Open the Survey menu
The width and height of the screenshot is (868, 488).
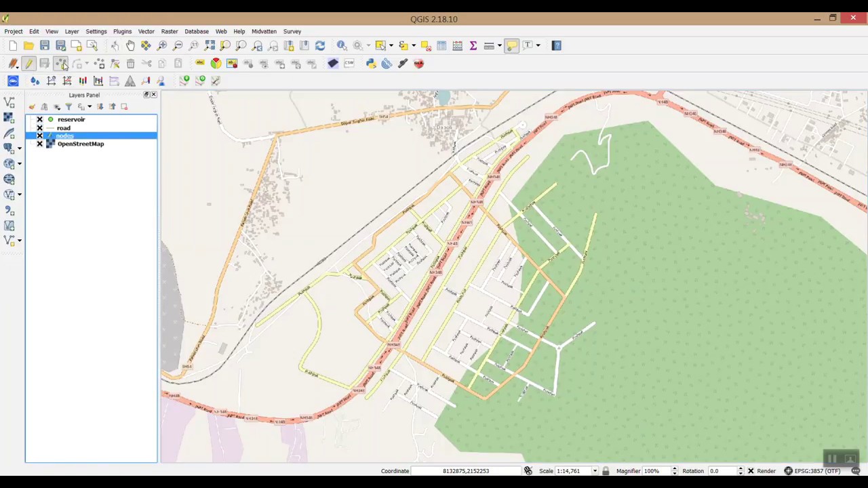pyautogui.click(x=292, y=31)
